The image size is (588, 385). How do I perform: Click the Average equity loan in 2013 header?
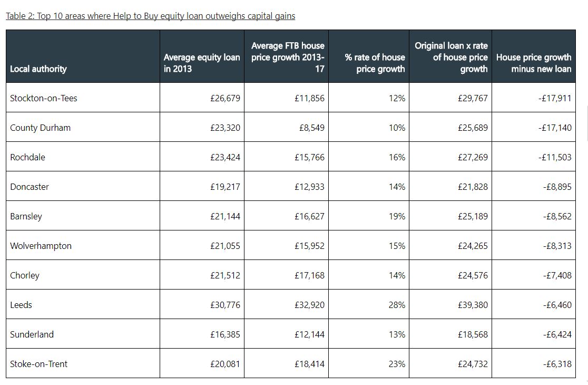tap(202, 63)
